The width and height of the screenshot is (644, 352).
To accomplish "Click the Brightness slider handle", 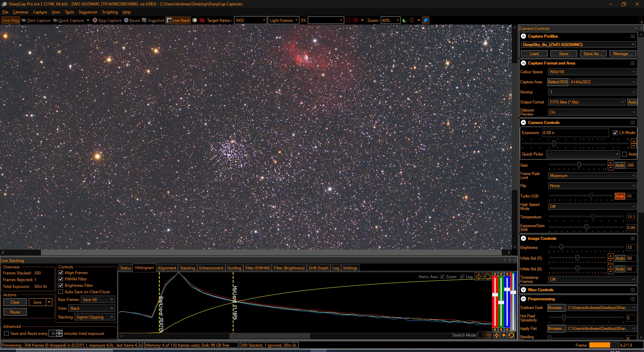I will click(x=561, y=247).
